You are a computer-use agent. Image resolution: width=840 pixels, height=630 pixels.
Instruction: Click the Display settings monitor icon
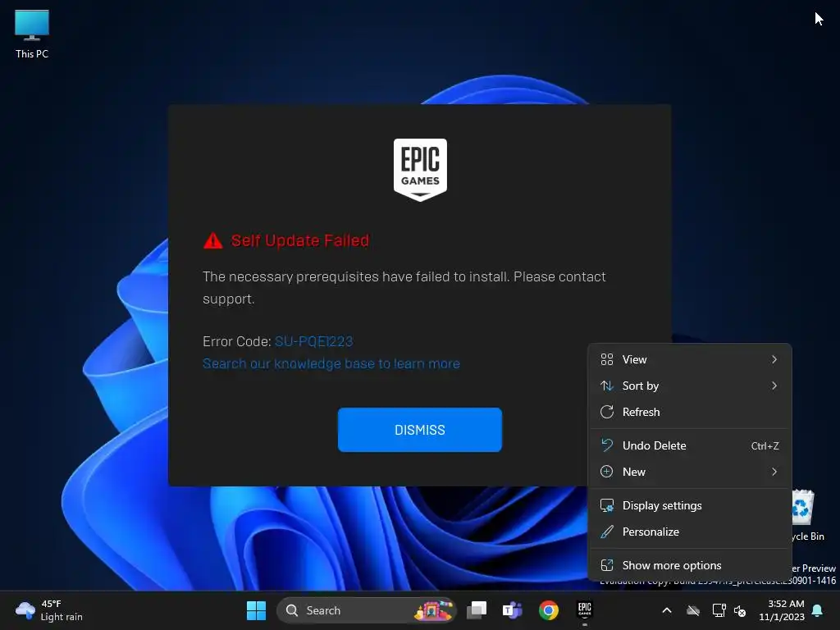click(606, 505)
